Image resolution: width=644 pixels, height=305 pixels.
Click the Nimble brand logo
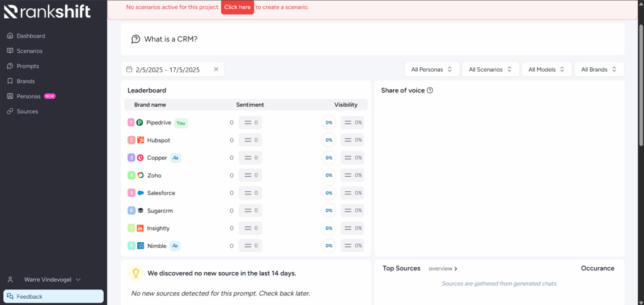pyautogui.click(x=140, y=246)
